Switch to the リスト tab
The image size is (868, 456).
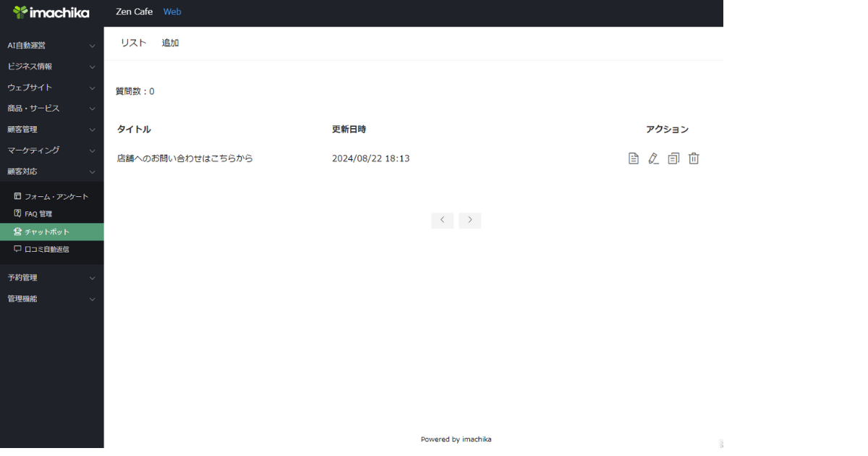pyautogui.click(x=133, y=43)
